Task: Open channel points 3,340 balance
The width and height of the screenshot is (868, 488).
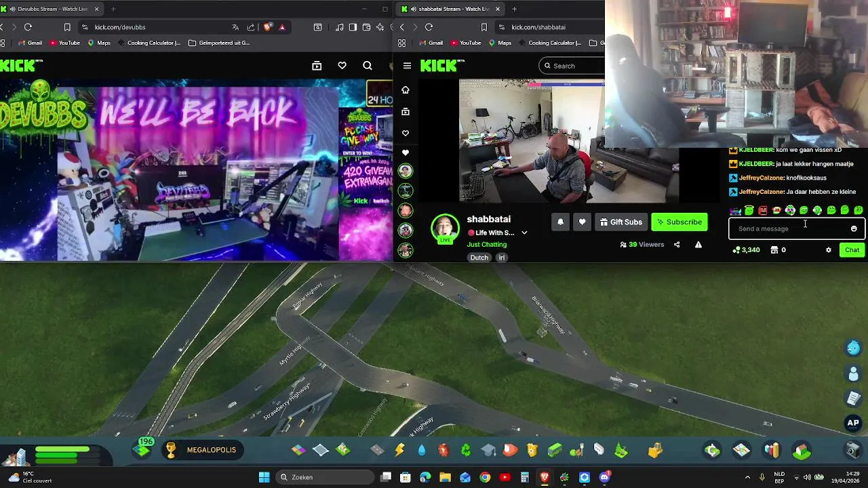Action: (746, 250)
